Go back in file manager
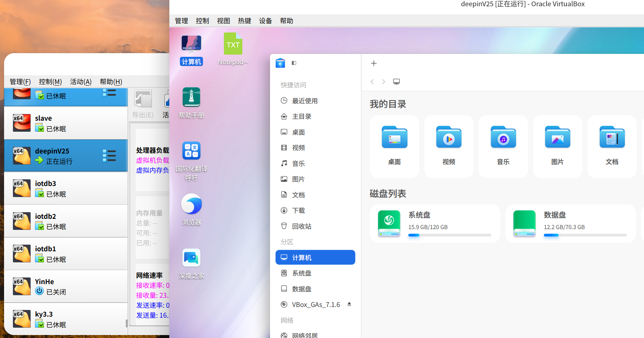Screen dimensions: 644x338 [372, 82]
